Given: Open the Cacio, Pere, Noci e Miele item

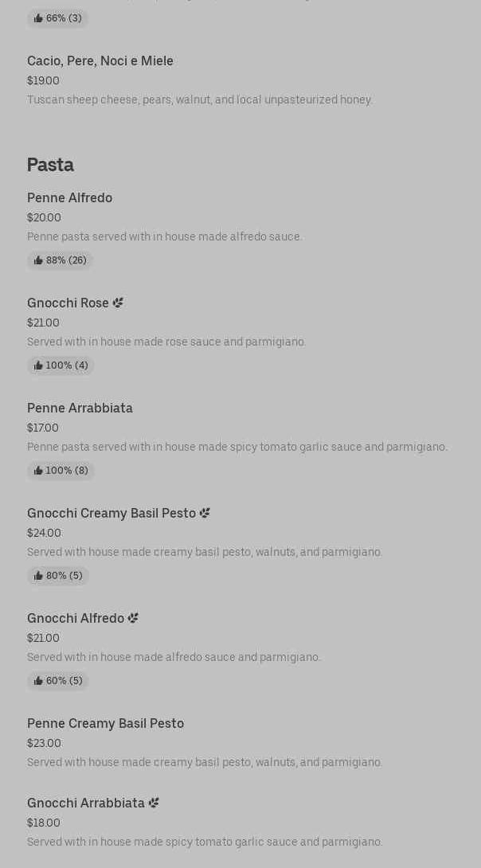Looking at the screenshot, I should [x=100, y=61].
